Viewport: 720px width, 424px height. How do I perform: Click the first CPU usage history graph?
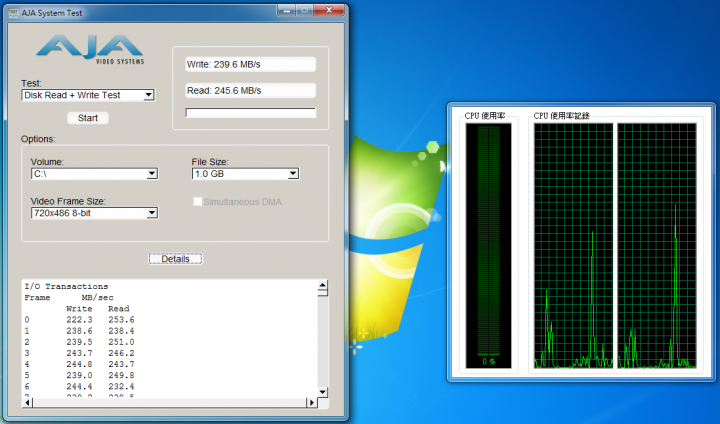click(574, 246)
